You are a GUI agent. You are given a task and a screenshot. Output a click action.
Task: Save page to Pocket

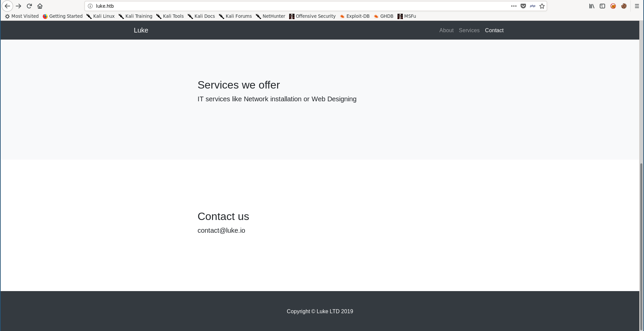point(523,6)
